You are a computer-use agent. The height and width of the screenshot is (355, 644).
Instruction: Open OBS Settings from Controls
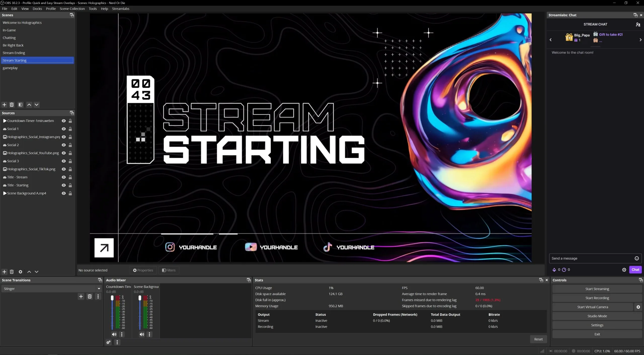(597, 325)
